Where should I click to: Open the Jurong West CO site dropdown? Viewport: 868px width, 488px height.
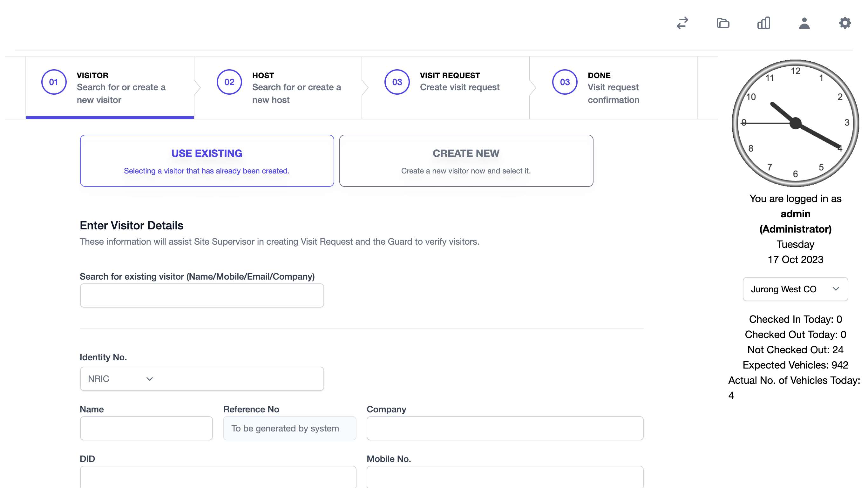coord(795,289)
